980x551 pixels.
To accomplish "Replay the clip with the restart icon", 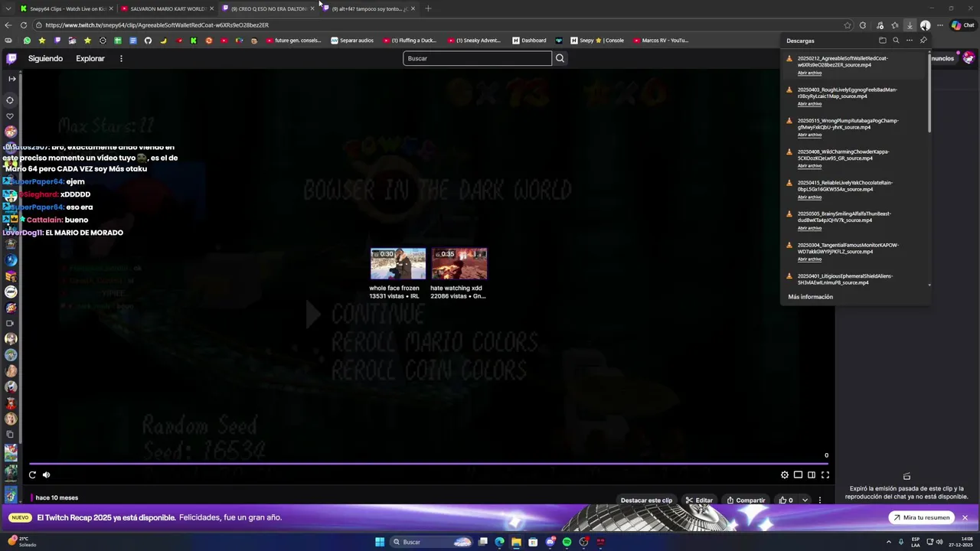I will tap(32, 474).
